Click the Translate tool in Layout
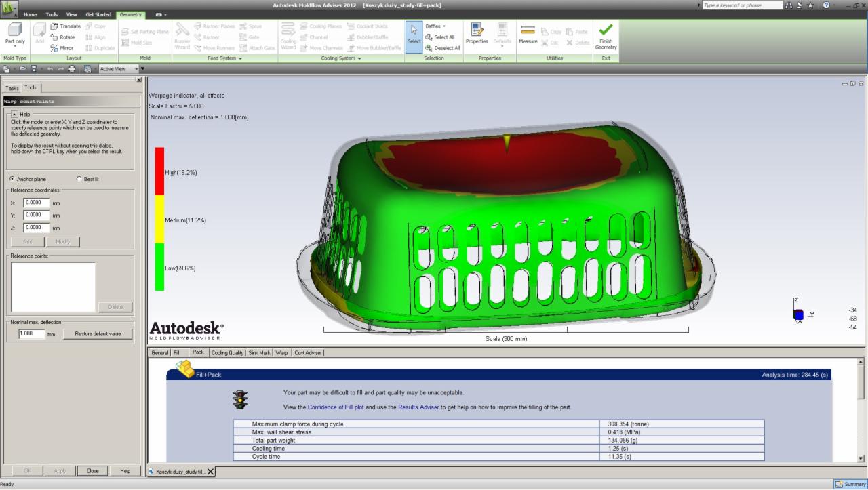The height and width of the screenshot is (490, 868). point(66,26)
